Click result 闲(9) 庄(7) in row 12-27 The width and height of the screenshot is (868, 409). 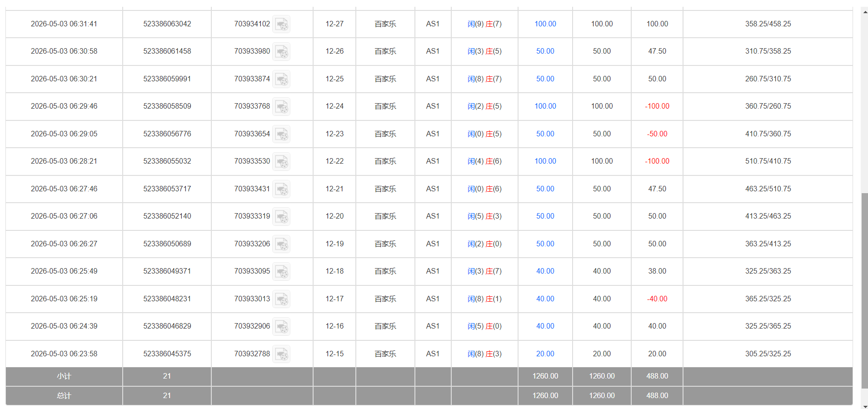tap(484, 24)
